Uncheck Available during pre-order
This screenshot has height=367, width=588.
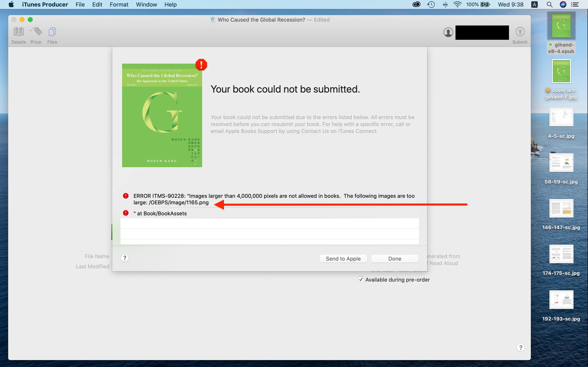coord(361,279)
